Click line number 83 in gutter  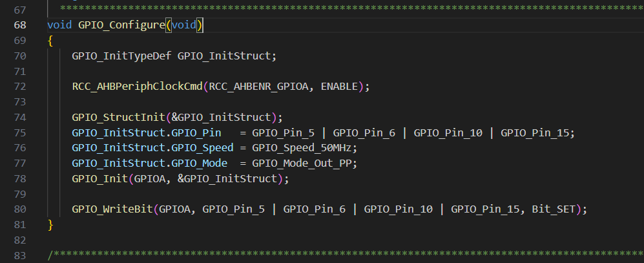19,255
